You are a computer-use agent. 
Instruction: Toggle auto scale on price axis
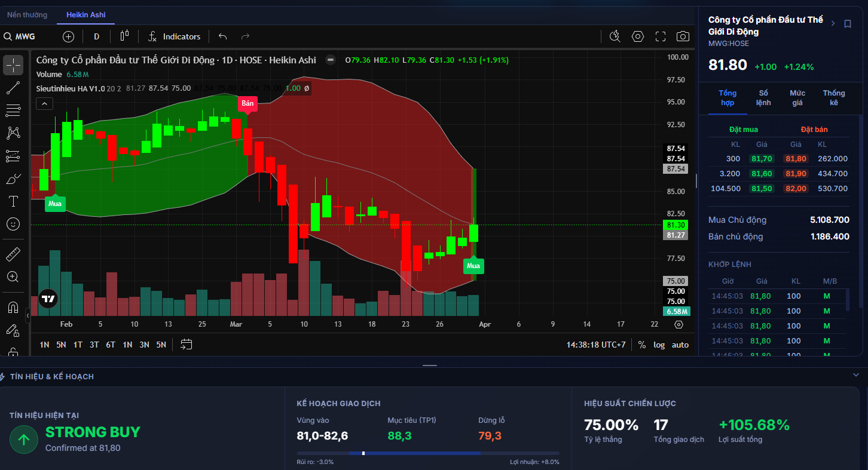point(680,345)
